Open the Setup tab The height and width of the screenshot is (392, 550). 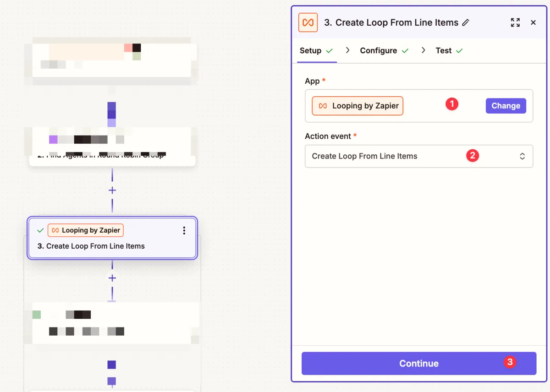point(311,51)
